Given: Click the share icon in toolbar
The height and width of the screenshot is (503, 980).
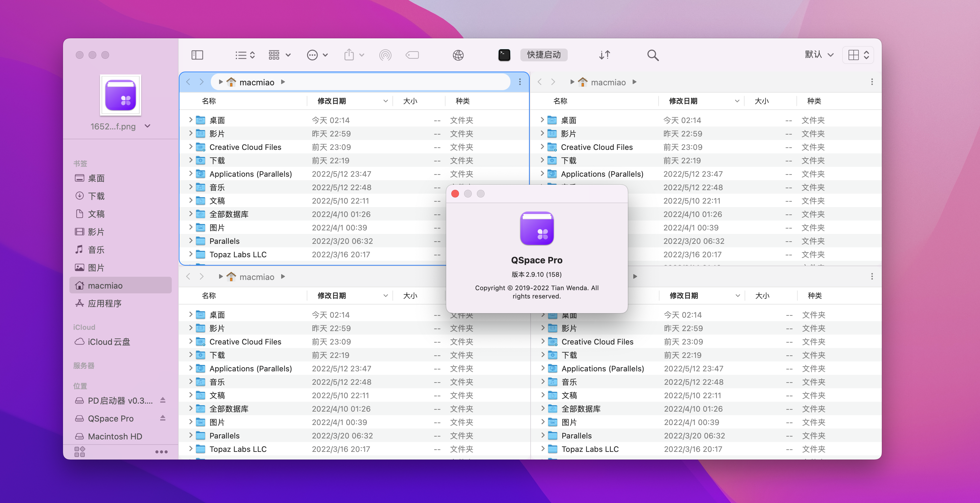Looking at the screenshot, I should pyautogui.click(x=349, y=55).
